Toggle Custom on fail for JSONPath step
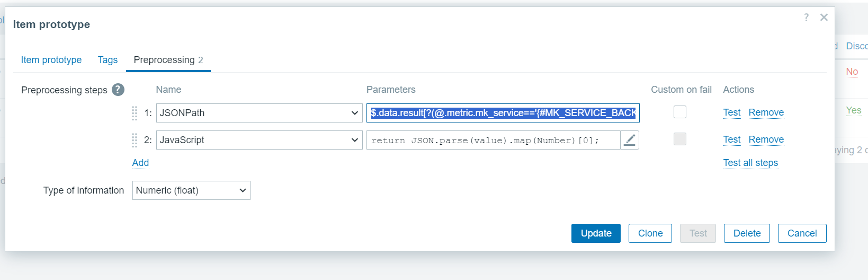 (679, 112)
